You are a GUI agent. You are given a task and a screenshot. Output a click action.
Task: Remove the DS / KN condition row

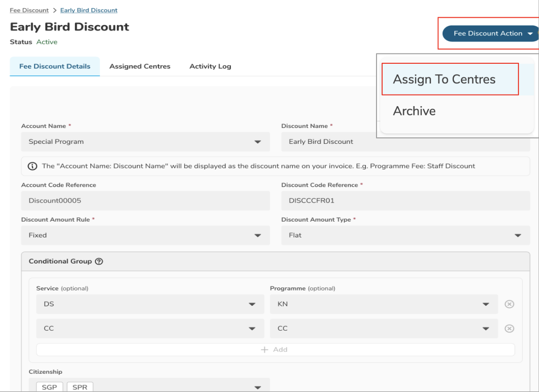(509, 304)
